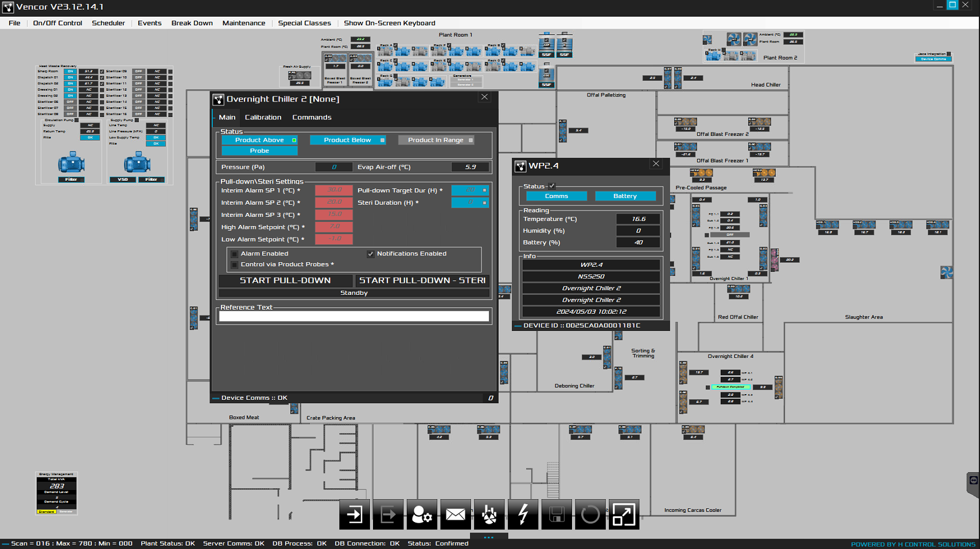Image resolution: width=980 pixels, height=549 pixels.
Task: Click the fan icon at far right edge
Action: point(947,272)
